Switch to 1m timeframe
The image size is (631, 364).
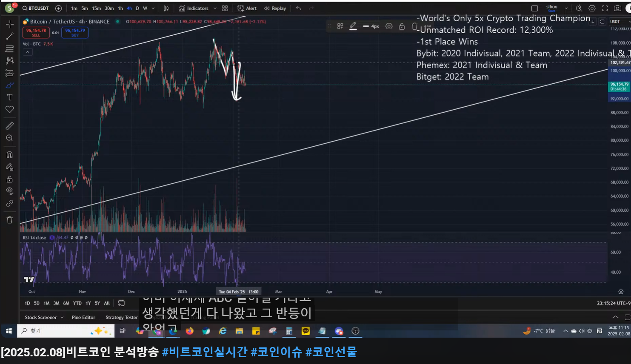click(74, 8)
